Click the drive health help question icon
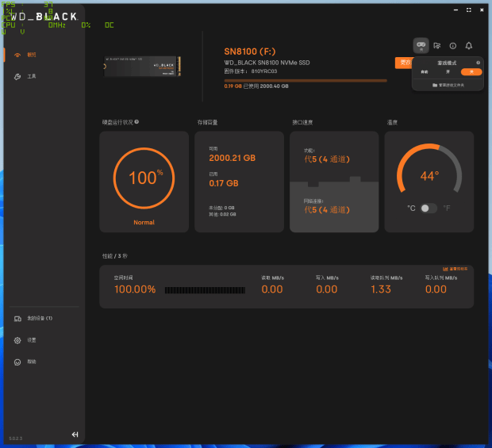This screenshot has width=492, height=448. [136, 122]
